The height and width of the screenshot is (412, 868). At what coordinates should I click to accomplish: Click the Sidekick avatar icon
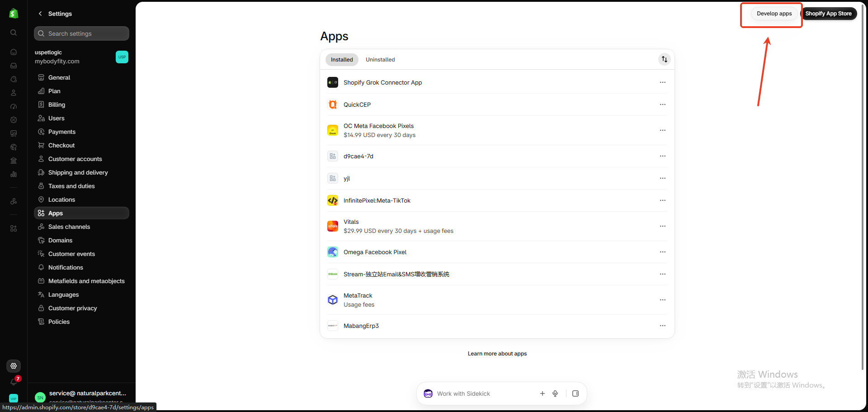tap(428, 393)
